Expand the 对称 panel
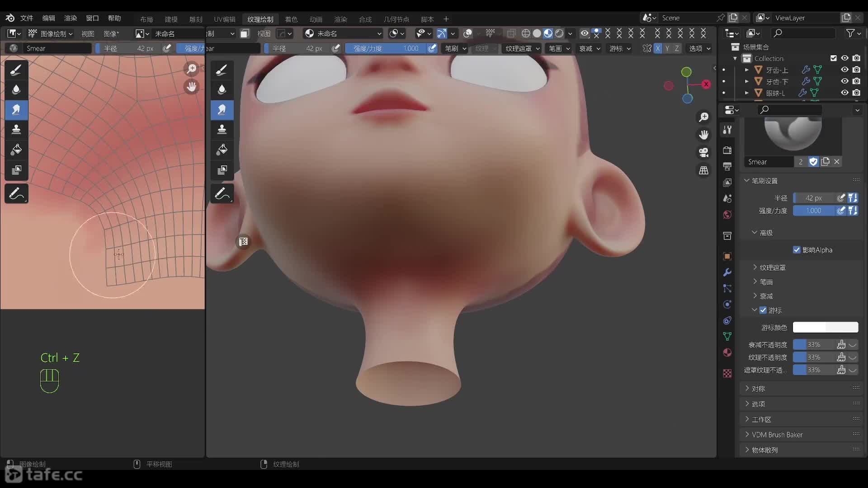The image size is (868, 488). [x=758, y=389]
